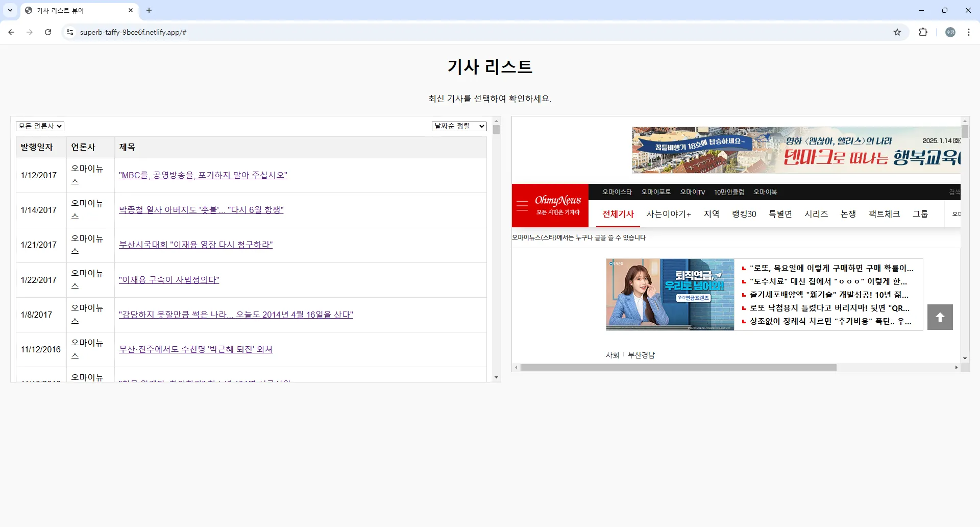This screenshot has height=527, width=980.
Task: Reload the current page
Action: pos(48,32)
